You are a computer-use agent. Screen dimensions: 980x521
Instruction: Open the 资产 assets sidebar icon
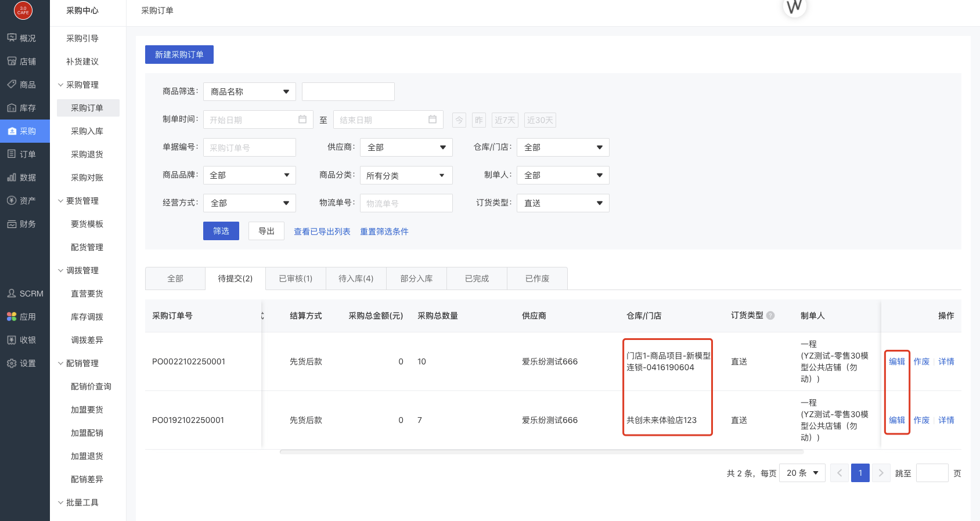click(x=12, y=200)
